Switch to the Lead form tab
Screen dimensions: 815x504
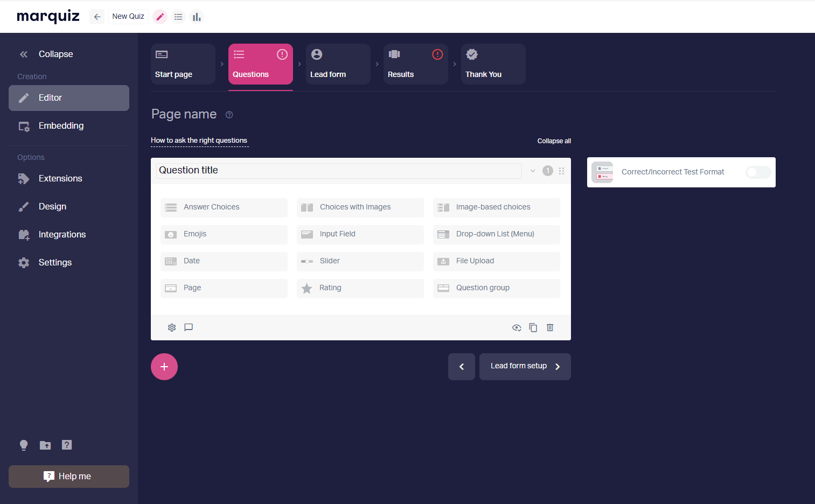click(x=338, y=64)
